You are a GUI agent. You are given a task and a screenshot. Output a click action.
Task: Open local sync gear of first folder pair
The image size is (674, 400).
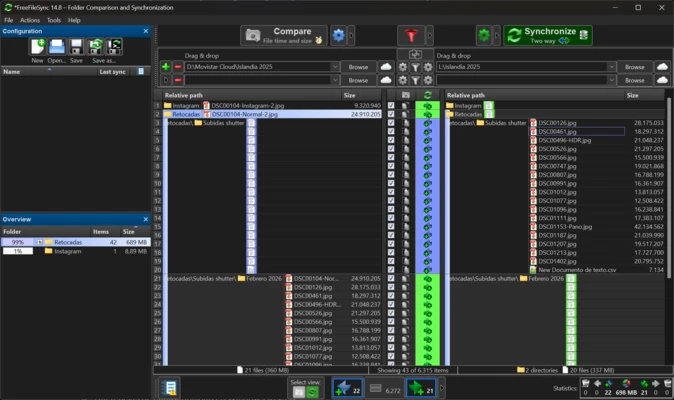tap(428, 67)
